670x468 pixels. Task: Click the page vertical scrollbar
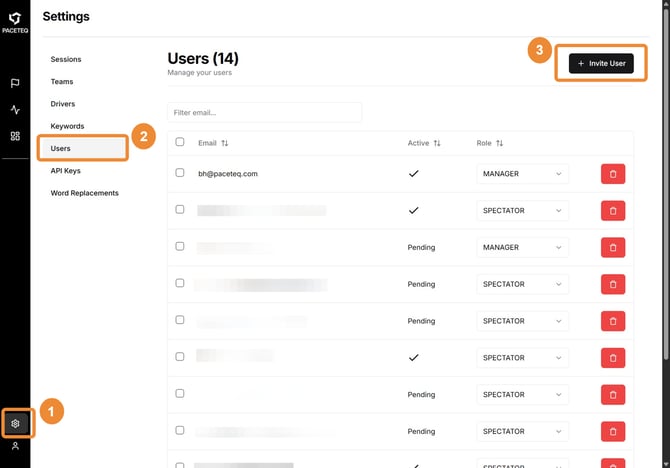[x=666, y=184]
